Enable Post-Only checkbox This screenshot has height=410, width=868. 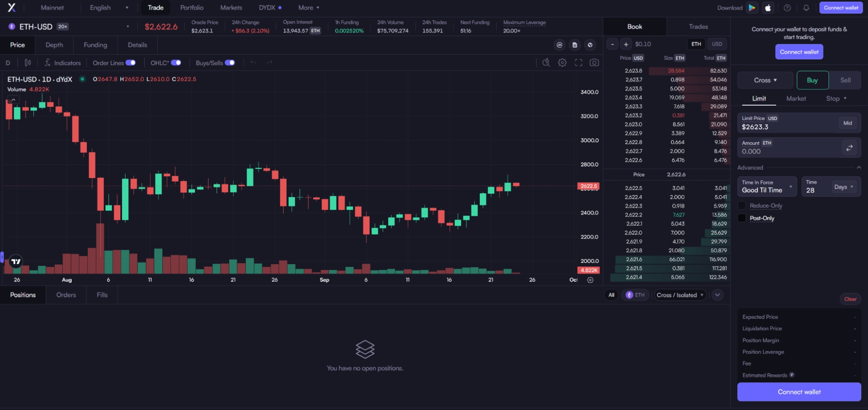click(x=742, y=218)
